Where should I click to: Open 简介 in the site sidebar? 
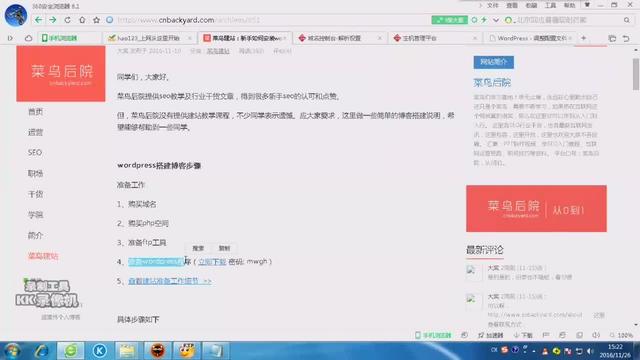pos(36,236)
